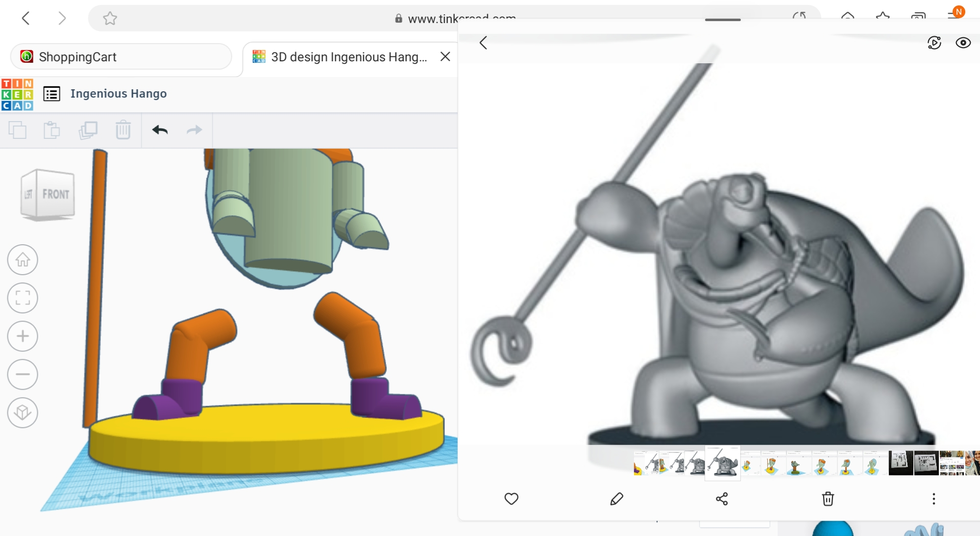Go back from the gallery photo viewer
Viewport: 980px width, 536px height.
(x=484, y=43)
